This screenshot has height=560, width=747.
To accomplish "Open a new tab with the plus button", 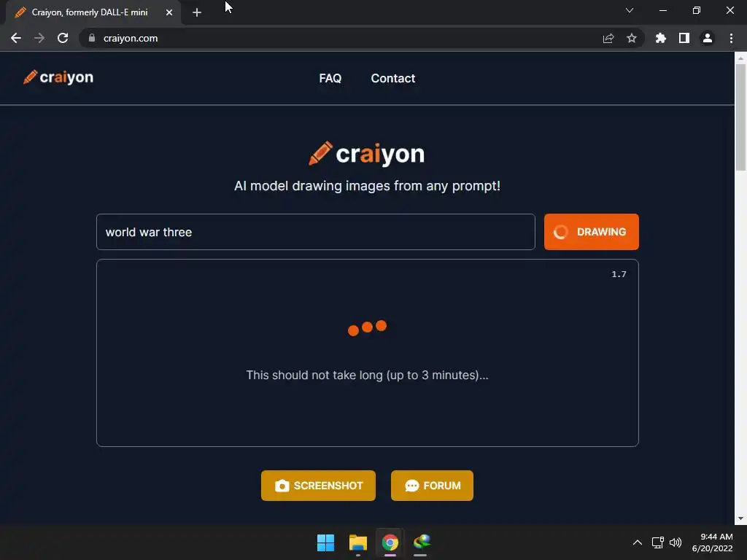I will (x=197, y=12).
